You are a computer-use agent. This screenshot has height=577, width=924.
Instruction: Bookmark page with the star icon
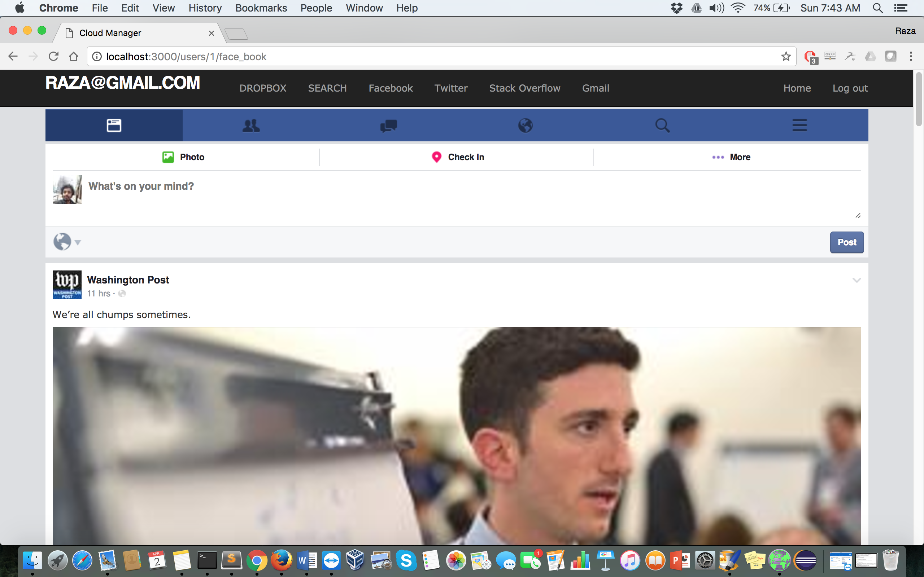click(785, 57)
